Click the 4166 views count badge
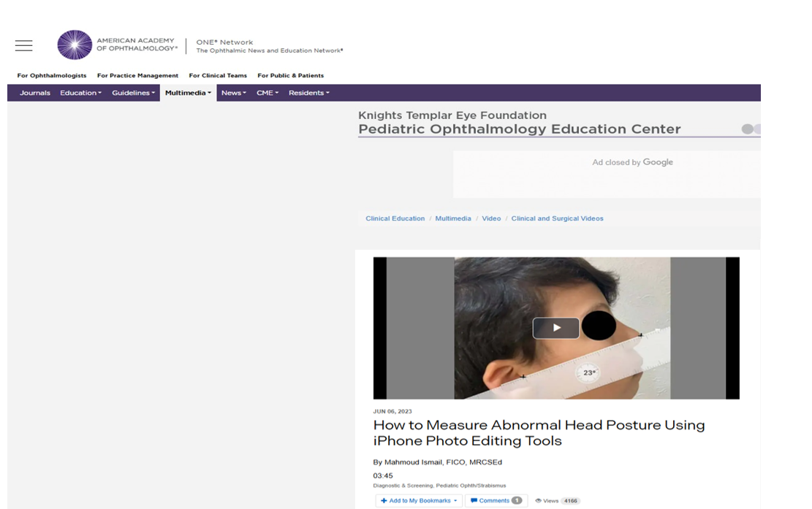Image resolution: width=812 pixels, height=509 pixels. 571,501
